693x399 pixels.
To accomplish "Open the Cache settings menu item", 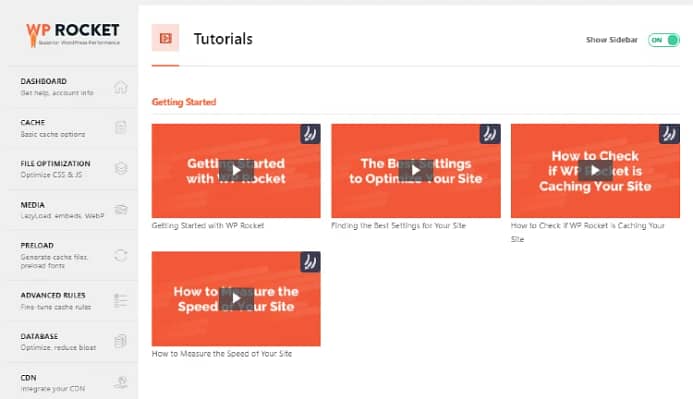I will [x=73, y=128].
